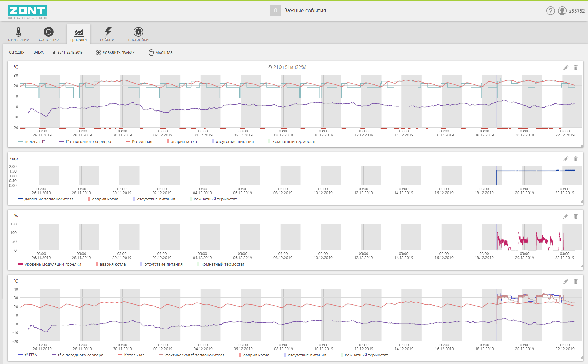The width and height of the screenshot is (588, 364).
Task: Toggle Котельная series in bottom chart
Action: click(x=131, y=355)
